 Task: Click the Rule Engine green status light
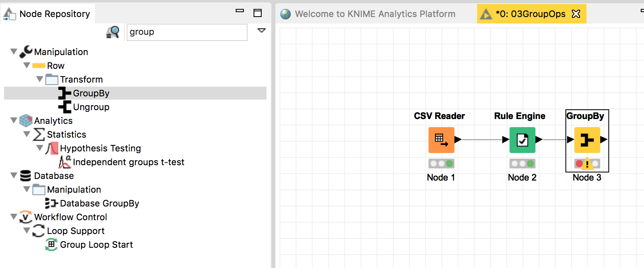click(530, 164)
